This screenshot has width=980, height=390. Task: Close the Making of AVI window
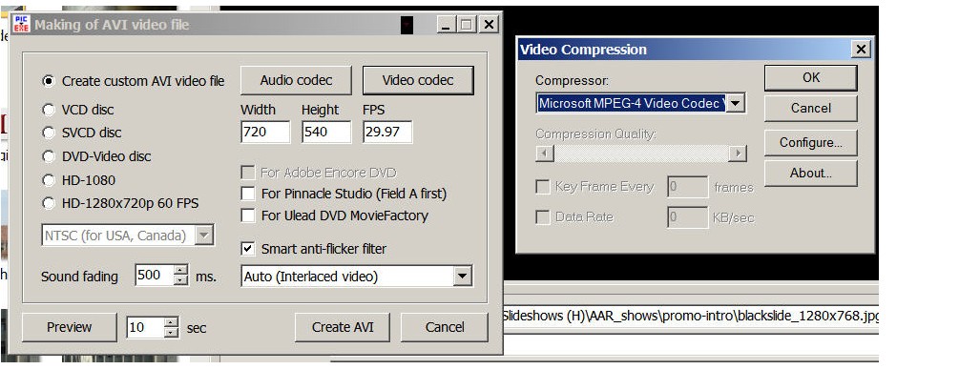(489, 24)
